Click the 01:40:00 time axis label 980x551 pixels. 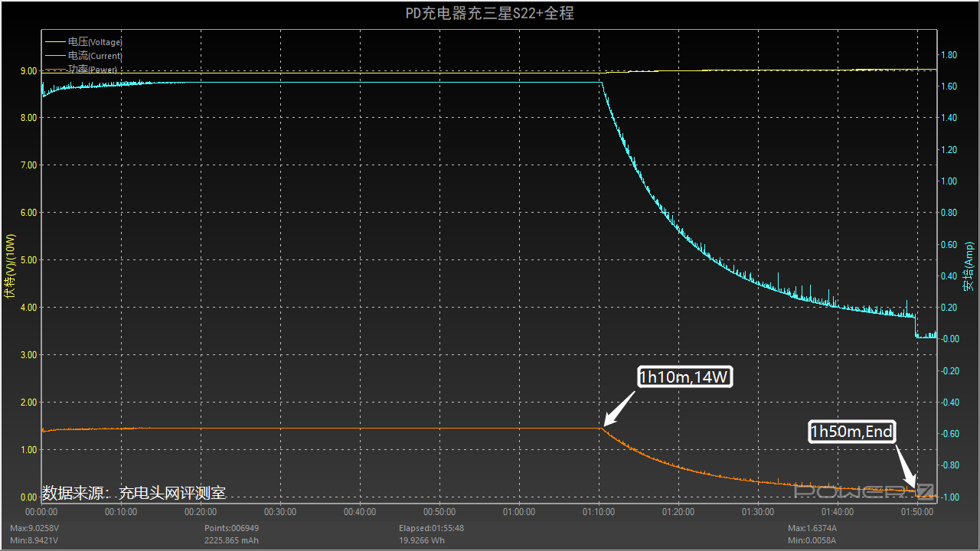[838, 512]
